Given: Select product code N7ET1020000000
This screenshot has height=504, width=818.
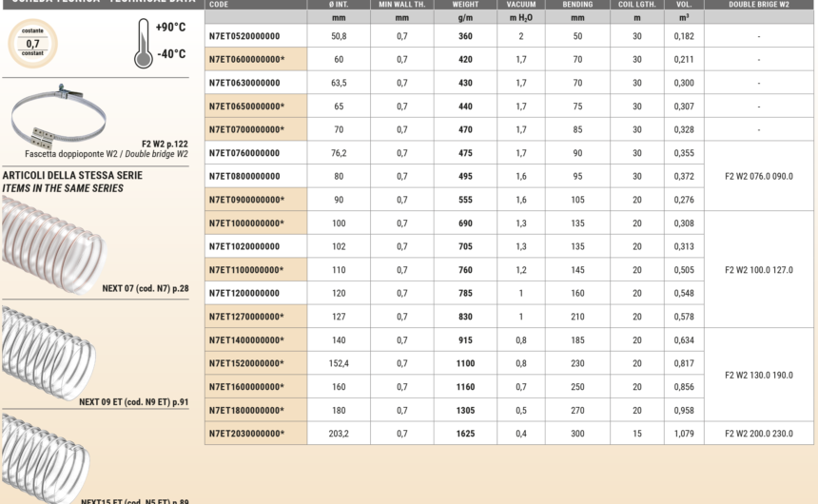Looking at the screenshot, I should [244, 246].
